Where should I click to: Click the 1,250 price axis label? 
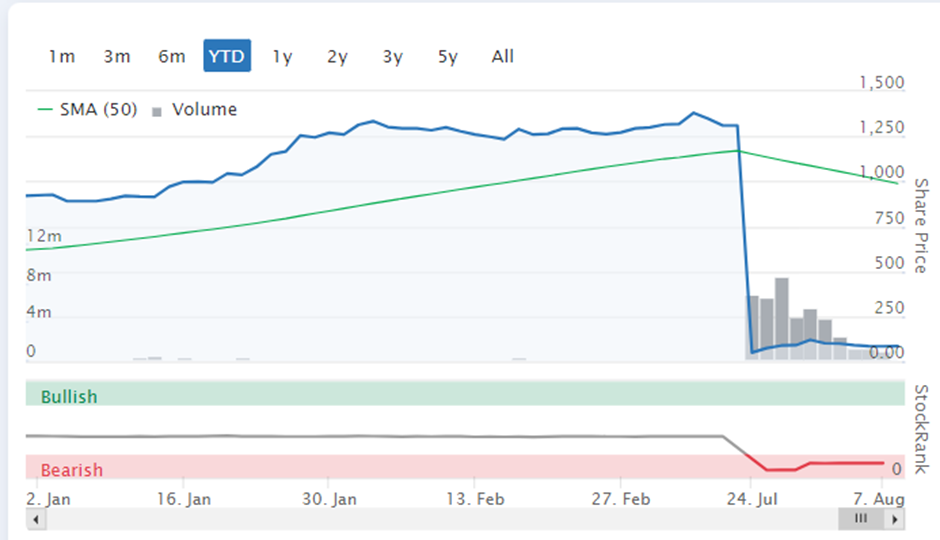pos(882,127)
